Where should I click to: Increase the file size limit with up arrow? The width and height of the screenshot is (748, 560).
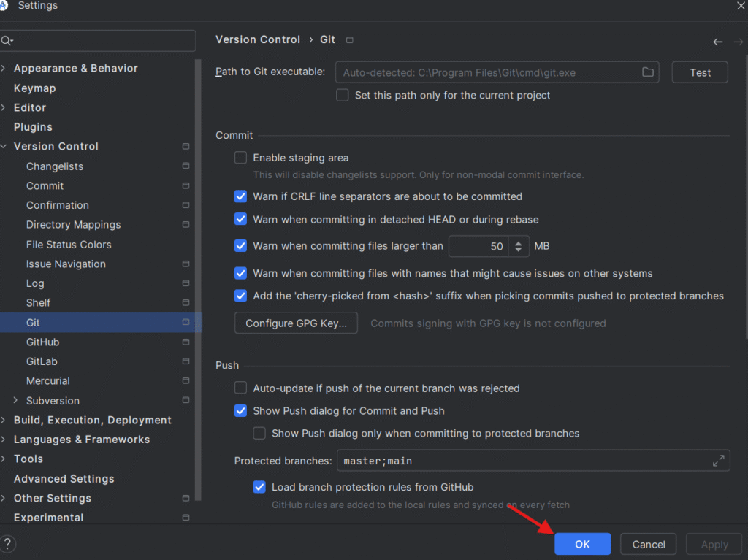[519, 242]
